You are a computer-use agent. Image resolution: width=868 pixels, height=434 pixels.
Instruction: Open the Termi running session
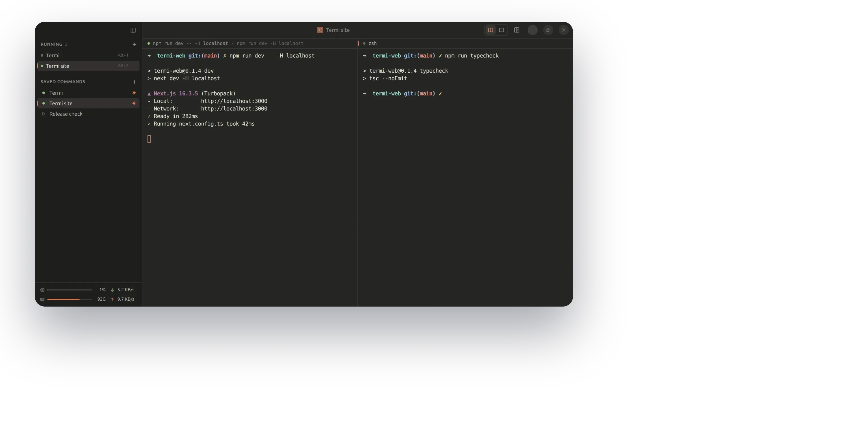pos(88,56)
